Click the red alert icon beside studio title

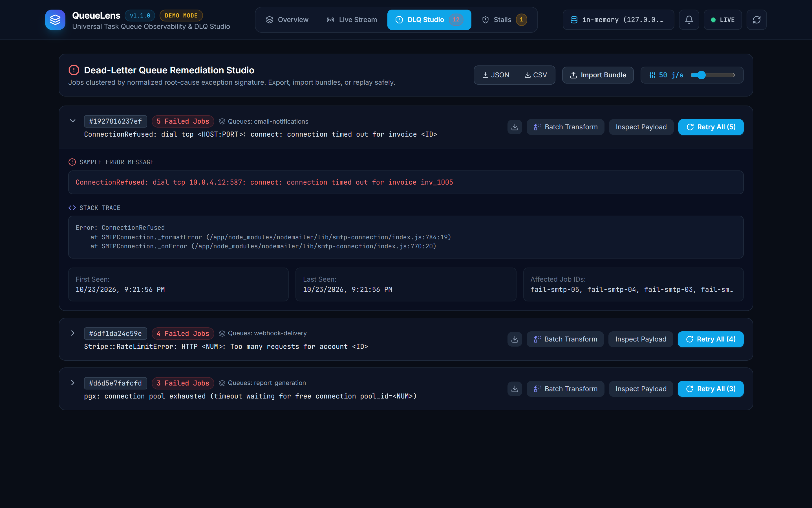coord(74,70)
